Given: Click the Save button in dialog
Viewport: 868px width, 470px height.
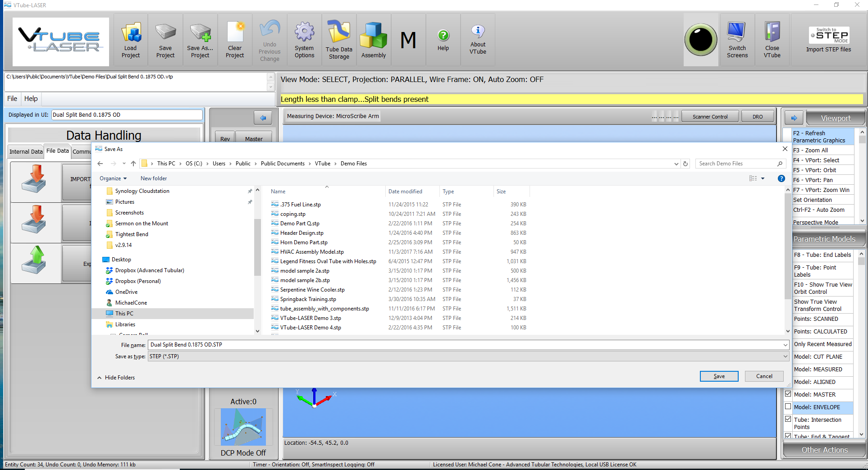Looking at the screenshot, I should tap(719, 376).
